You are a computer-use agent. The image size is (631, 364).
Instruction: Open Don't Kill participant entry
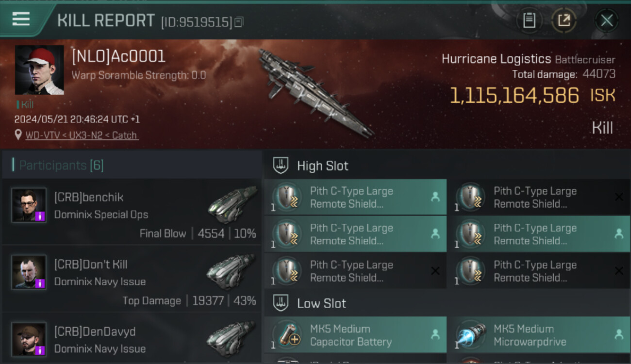(x=132, y=279)
